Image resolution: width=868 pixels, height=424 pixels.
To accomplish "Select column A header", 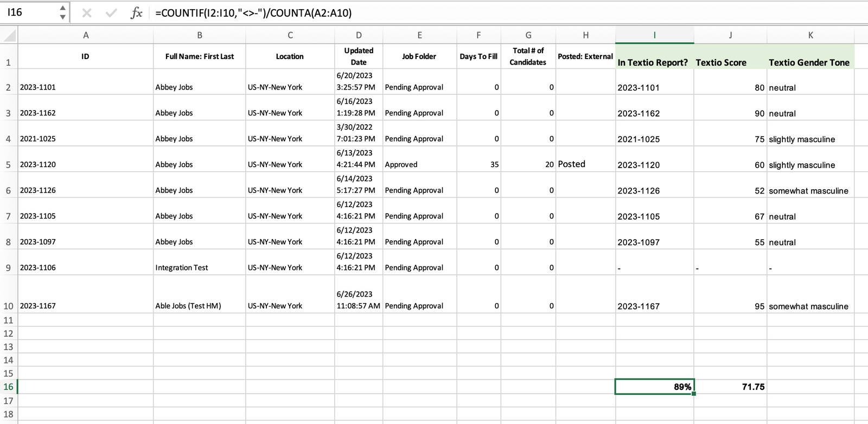I will pyautogui.click(x=86, y=35).
